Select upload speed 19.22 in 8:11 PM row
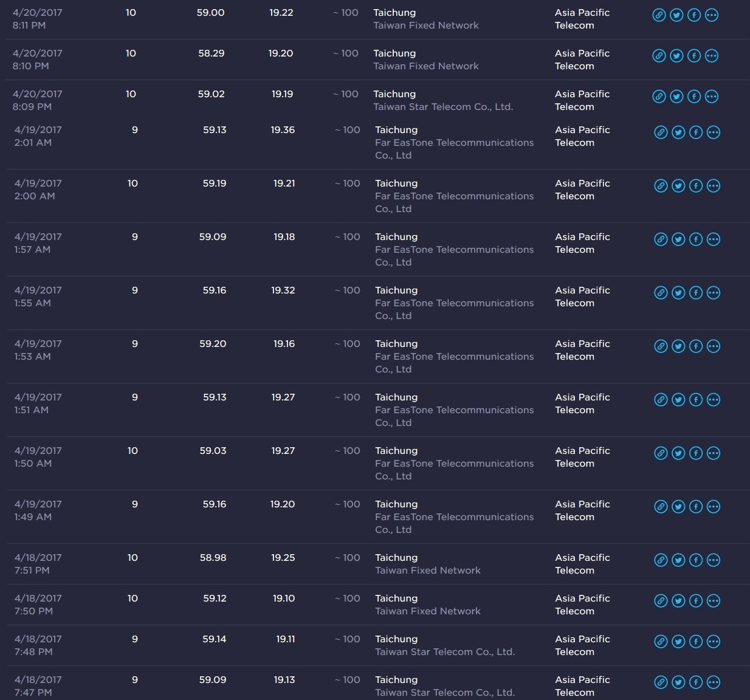This screenshot has height=700, width=750. 281,13
